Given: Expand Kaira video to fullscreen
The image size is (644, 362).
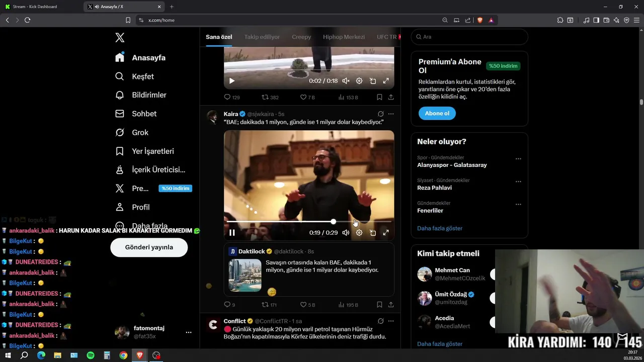Looking at the screenshot, I should [386, 232].
